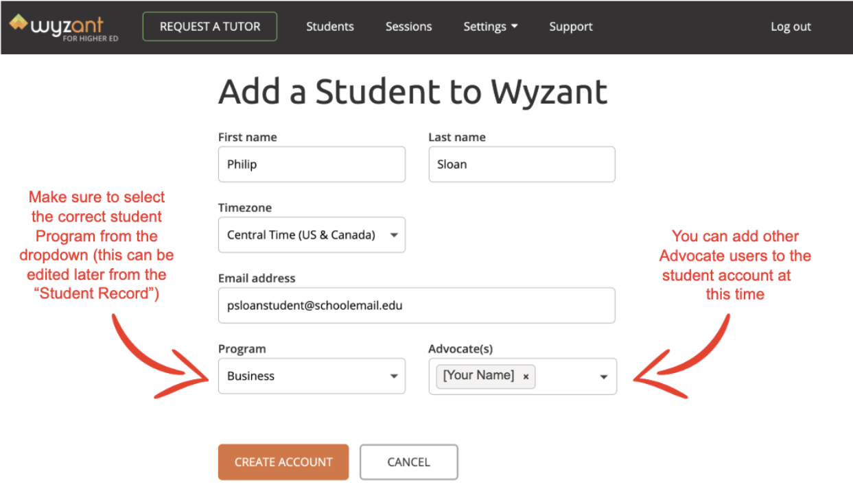
Task: Click the Email address field
Action: [x=417, y=306]
